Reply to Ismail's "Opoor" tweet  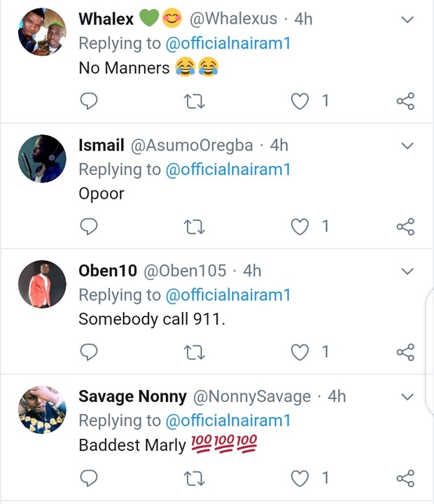coord(89,227)
